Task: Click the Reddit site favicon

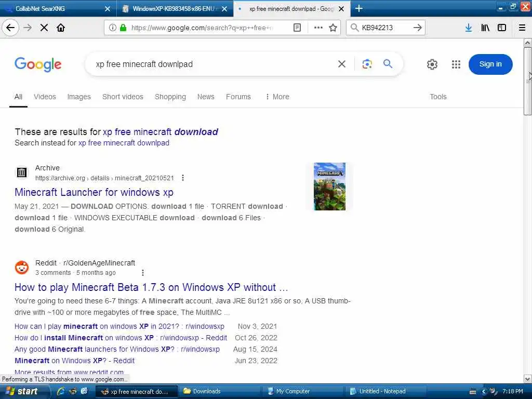Action: pos(22,268)
